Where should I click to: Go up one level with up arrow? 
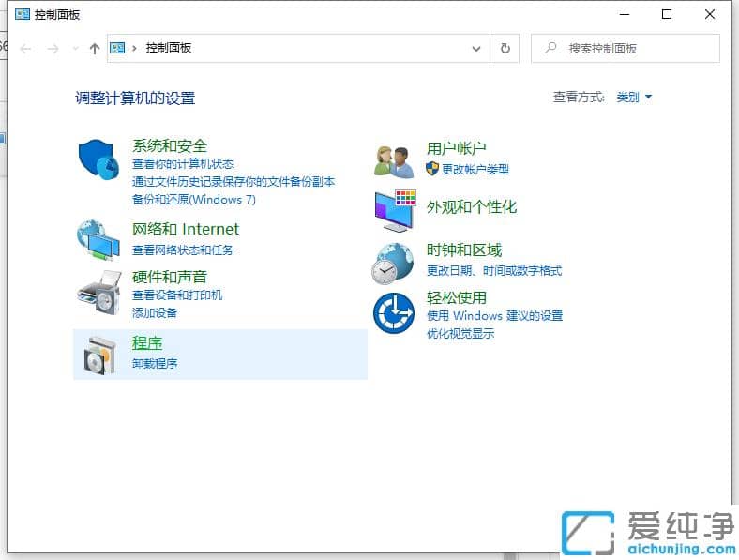click(x=95, y=49)
